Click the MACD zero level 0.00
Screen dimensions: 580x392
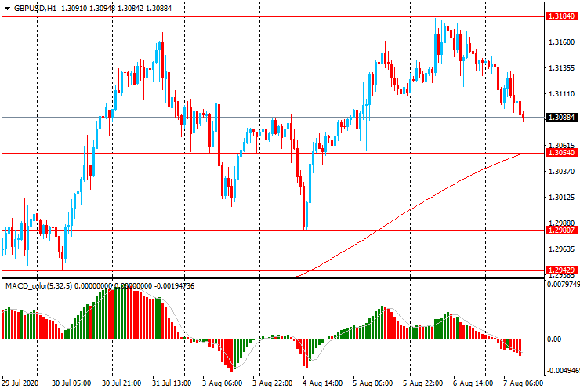(x=554, y=339)
